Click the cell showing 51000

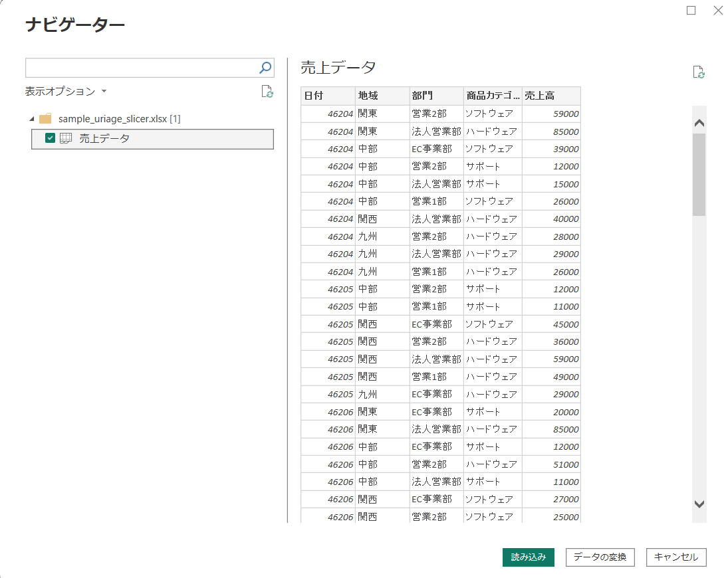551,464
